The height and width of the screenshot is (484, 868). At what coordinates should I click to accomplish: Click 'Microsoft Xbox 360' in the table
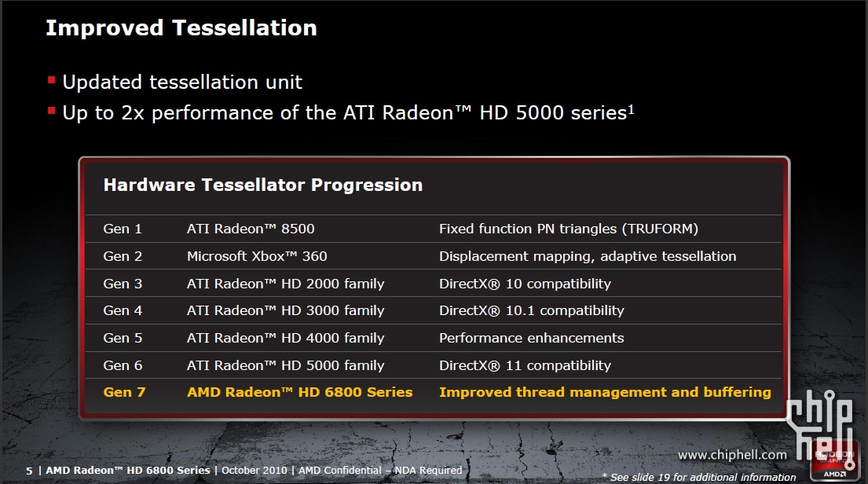257,256
